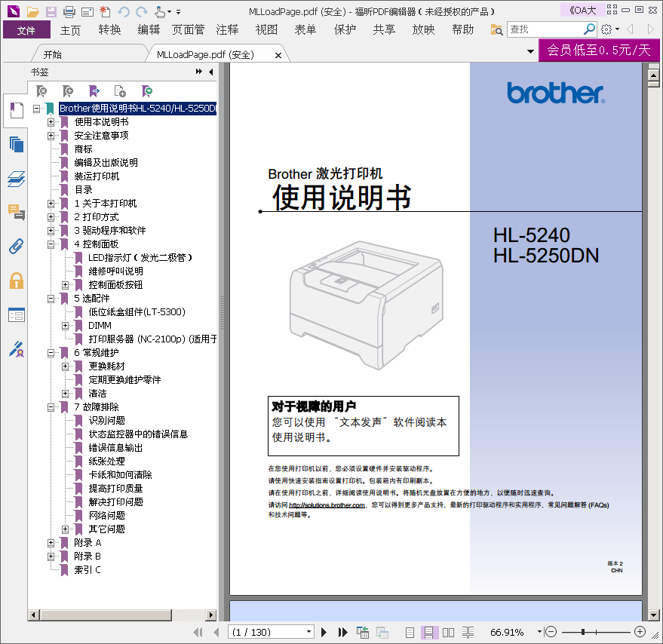
Task: Click the add new bookmark icon
Action: click(68, 91)
